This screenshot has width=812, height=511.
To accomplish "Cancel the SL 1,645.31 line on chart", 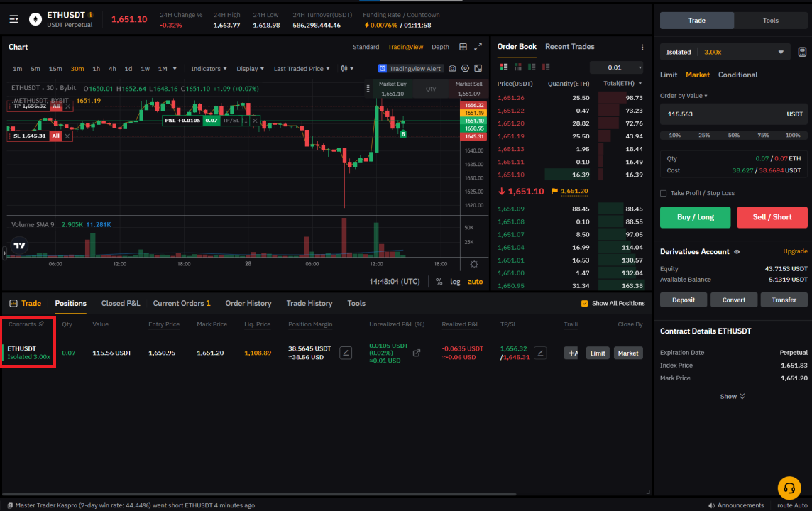I will [67, 136].
